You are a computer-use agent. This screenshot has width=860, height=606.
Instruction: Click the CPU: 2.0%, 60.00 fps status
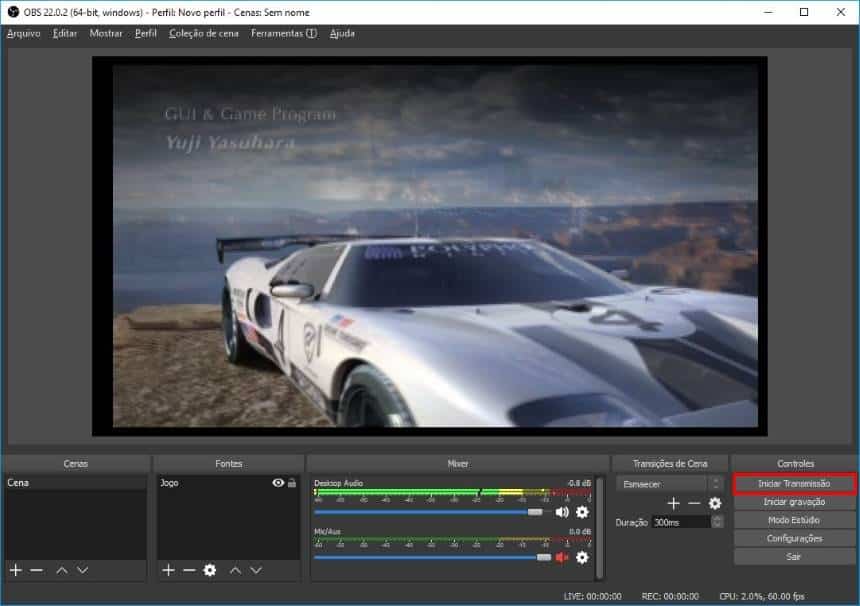[762, 596]
